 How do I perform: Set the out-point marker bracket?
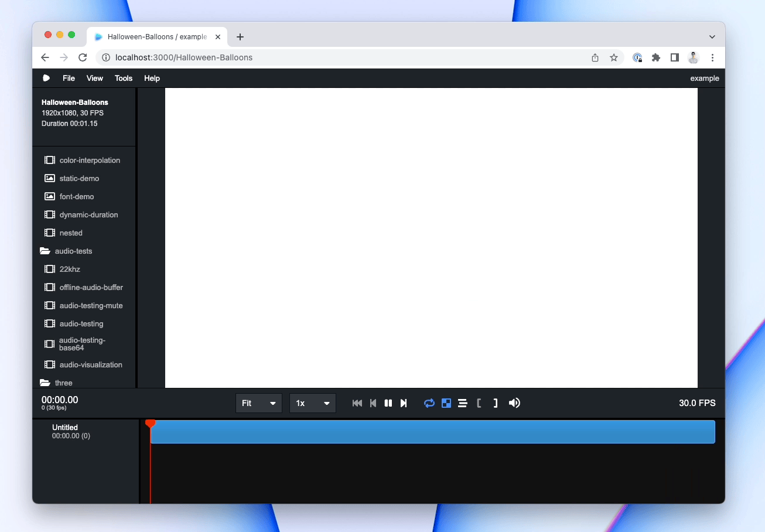[x=496, y=403]
